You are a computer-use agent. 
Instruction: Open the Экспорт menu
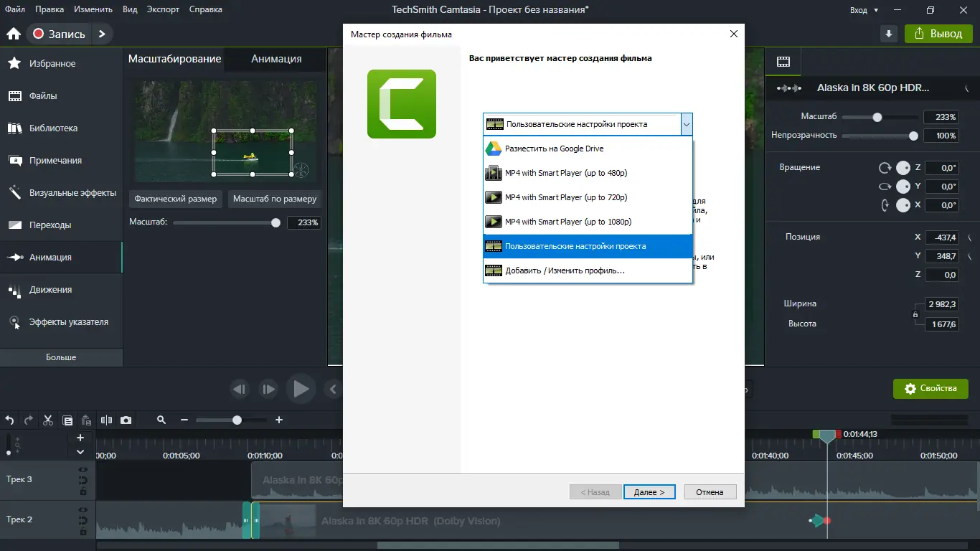pyautogui.click(x=163, y=9)
